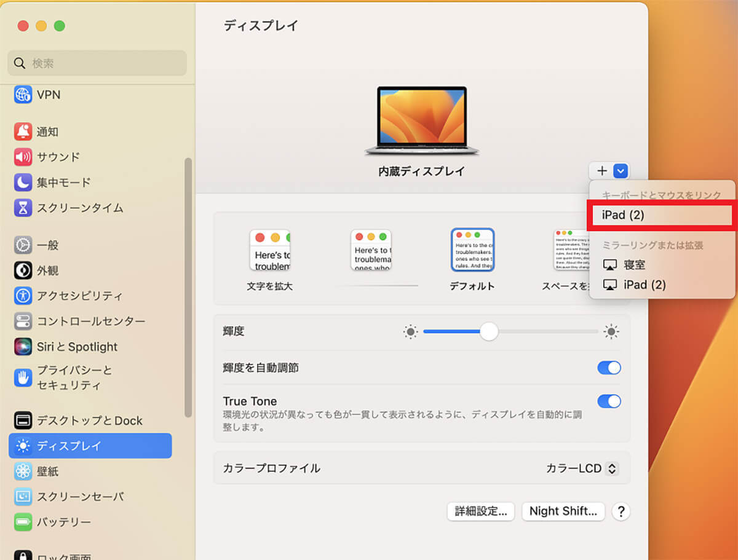Click the 内蔵ディスプレイ MacBook image
This screenshot has width=738, height=560.
click(x=422, y=121)
